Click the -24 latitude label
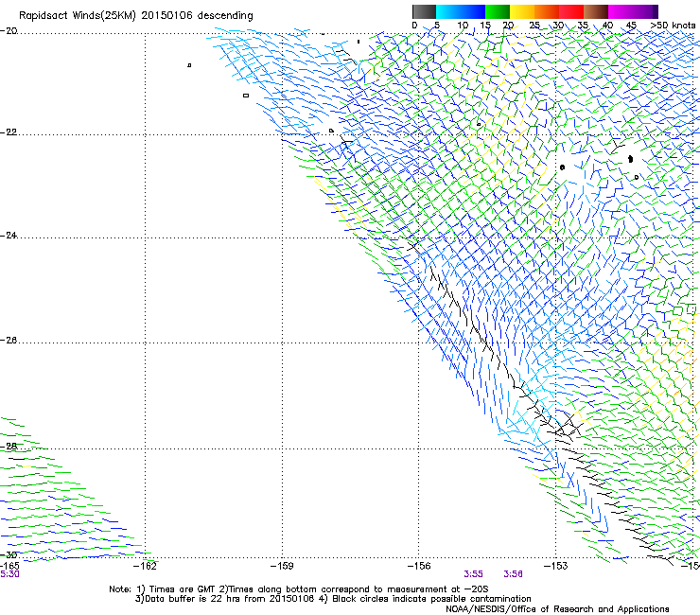700x615 pixels. 9,236
